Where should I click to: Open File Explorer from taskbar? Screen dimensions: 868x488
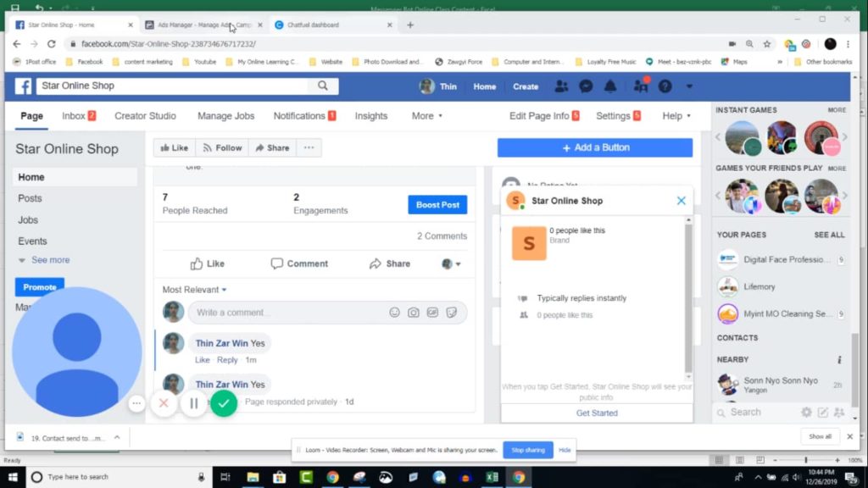point(253,477)
